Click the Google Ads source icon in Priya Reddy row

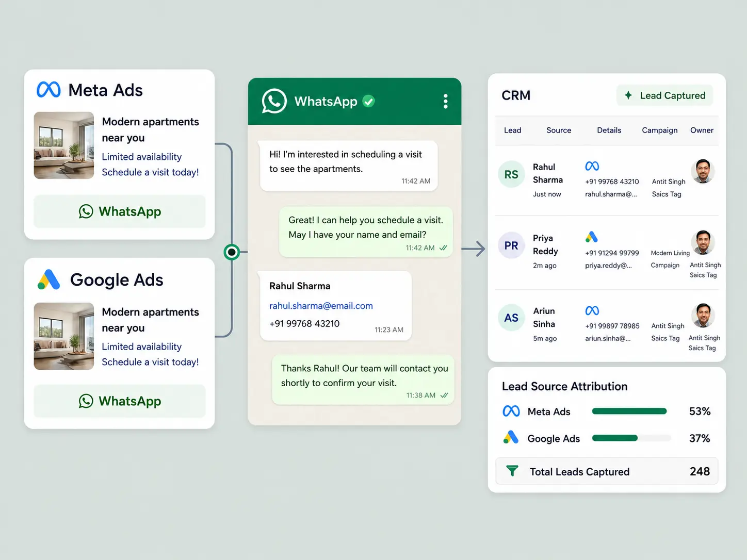pyautogui.click(x=592, y=237)
